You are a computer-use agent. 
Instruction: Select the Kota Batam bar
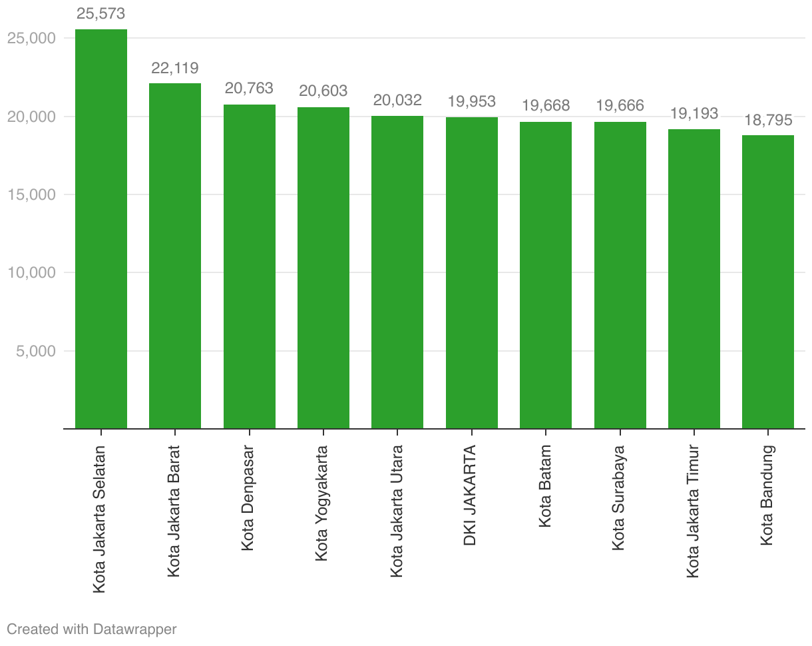(x=546, y=275)
